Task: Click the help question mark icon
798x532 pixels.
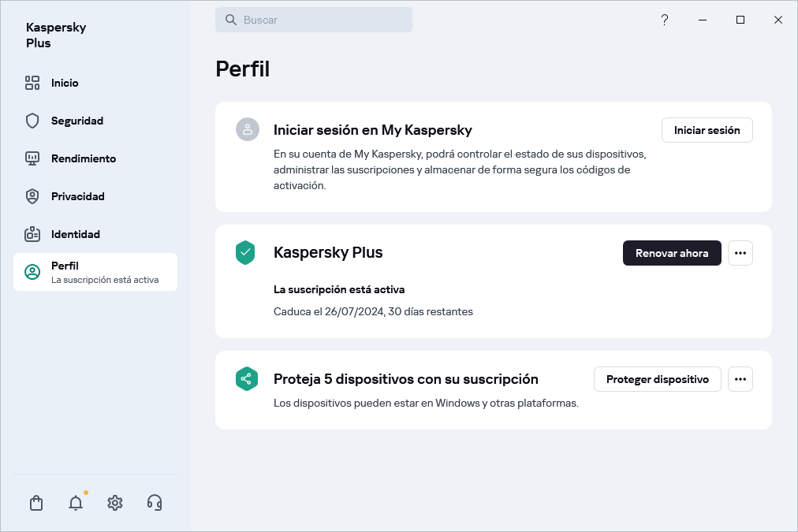Action: [x=665, y=20]
